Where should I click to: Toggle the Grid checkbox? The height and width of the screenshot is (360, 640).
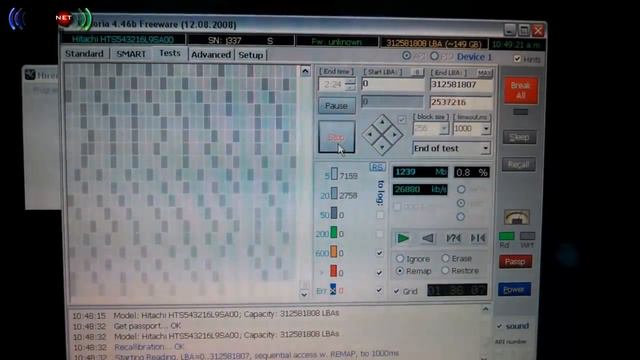click(396, 291)
